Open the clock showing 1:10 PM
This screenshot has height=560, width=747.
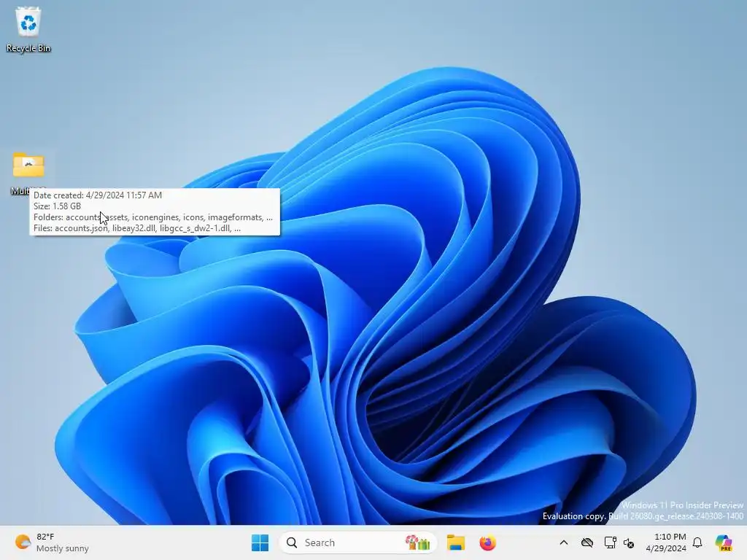[666, 542]
